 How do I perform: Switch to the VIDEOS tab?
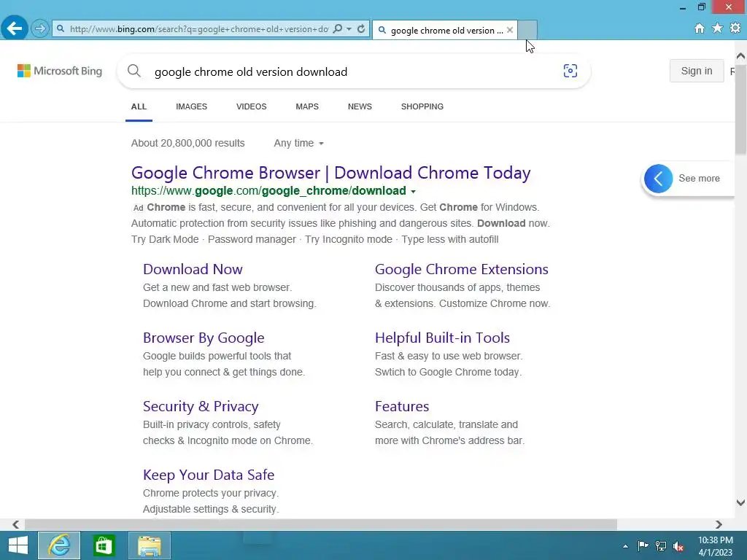(x=252, y=106)
